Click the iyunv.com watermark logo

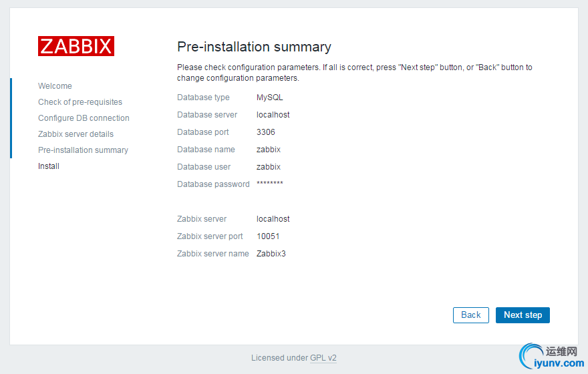tap(552, 358)
